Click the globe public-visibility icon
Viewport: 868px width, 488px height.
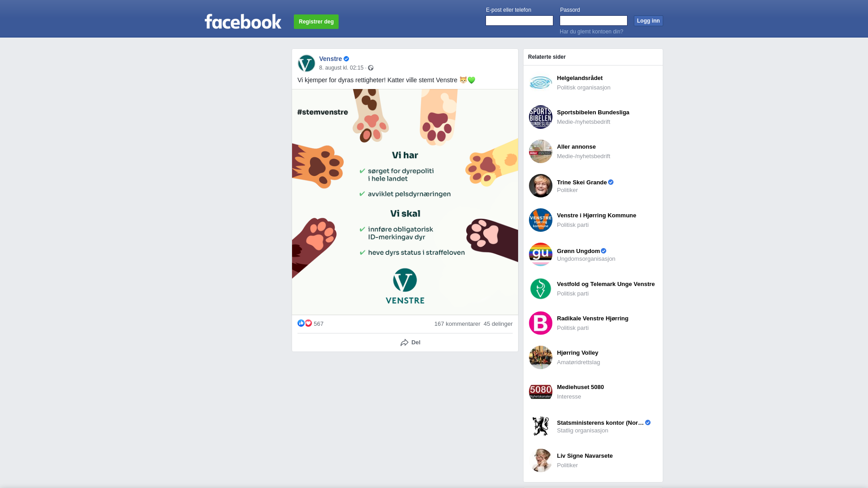(371, 68)
